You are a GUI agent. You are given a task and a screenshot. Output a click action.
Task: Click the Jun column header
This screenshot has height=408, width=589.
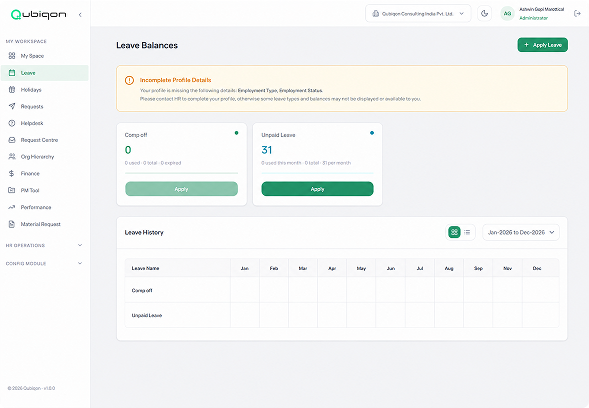coord(391,268)
